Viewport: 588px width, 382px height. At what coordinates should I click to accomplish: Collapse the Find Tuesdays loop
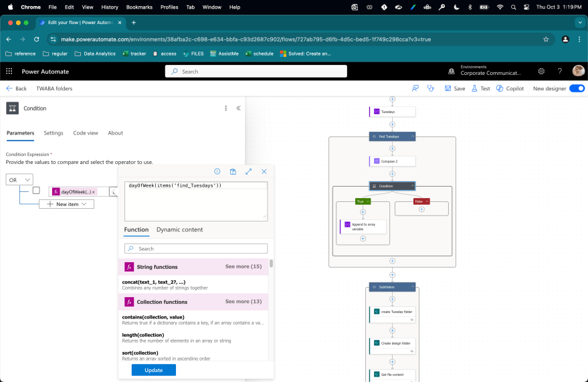[413, 136]
